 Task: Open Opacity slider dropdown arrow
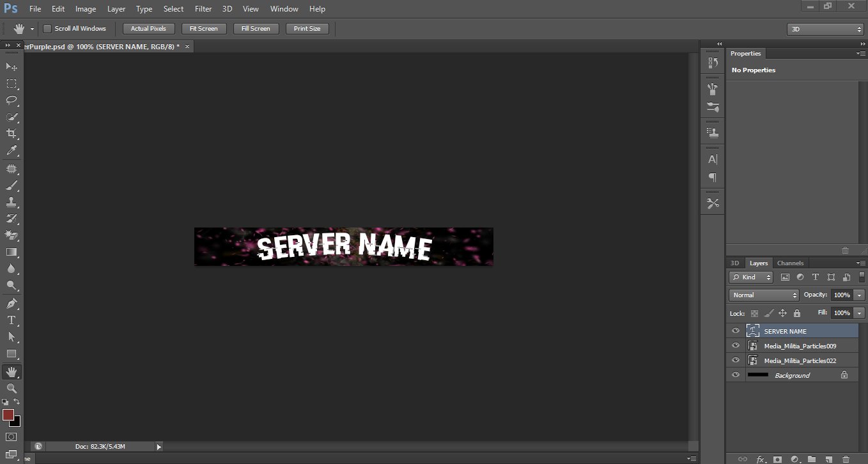[x=858, y=295]
